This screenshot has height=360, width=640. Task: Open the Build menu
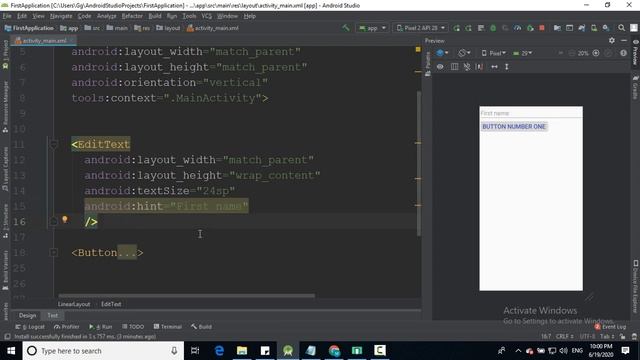tap(155, 16)
